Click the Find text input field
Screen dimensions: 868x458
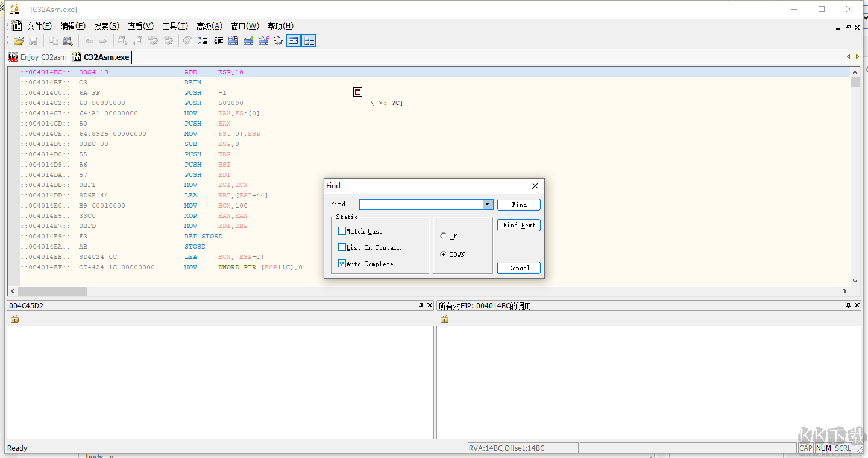pyautogui.click(x=421, y=205)
